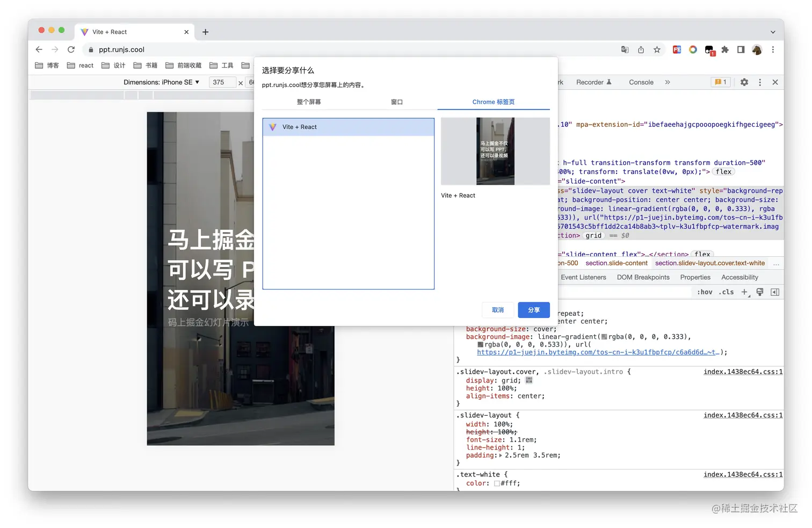Open the 博客 bookmarks folder
This screenshot has height=528, width=812.
click(x=47, y=66)
